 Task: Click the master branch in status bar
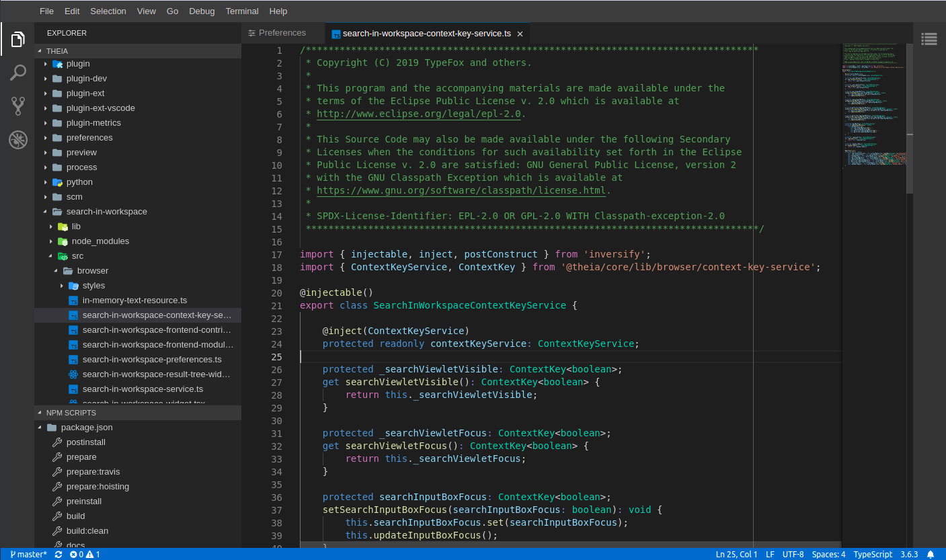tap(28, 555)
